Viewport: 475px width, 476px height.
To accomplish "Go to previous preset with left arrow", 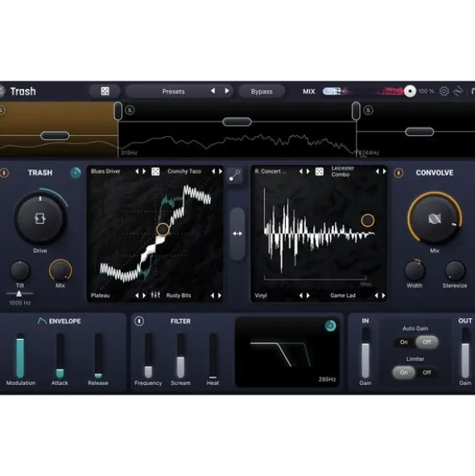I will pyautogui.click(x=213, y=91).
